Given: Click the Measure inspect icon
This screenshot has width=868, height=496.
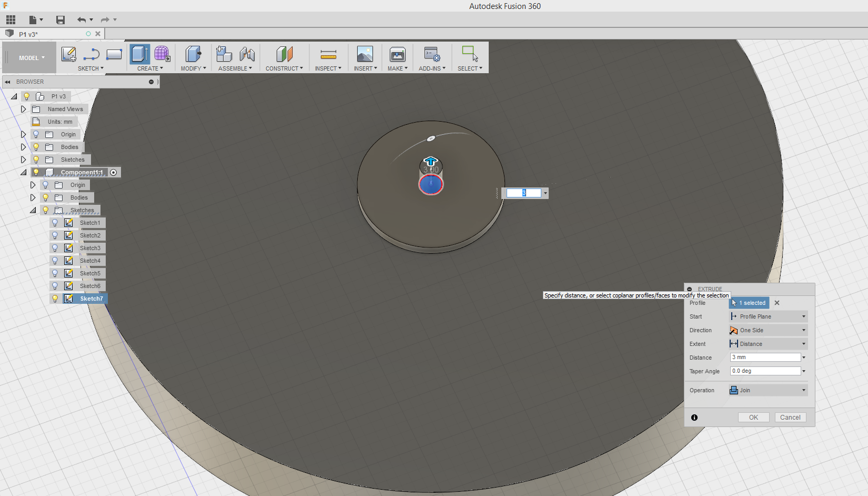Looking at the screenshot, I should click(328, 54).
